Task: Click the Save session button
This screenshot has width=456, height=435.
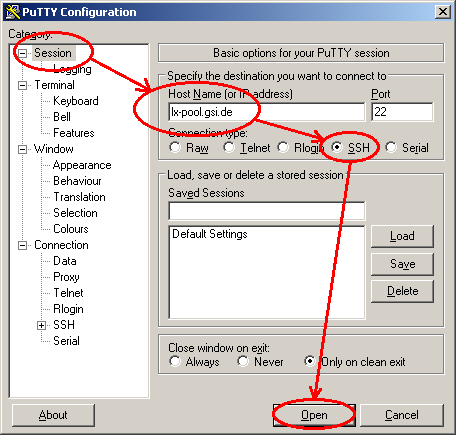Action: point(402,264)
